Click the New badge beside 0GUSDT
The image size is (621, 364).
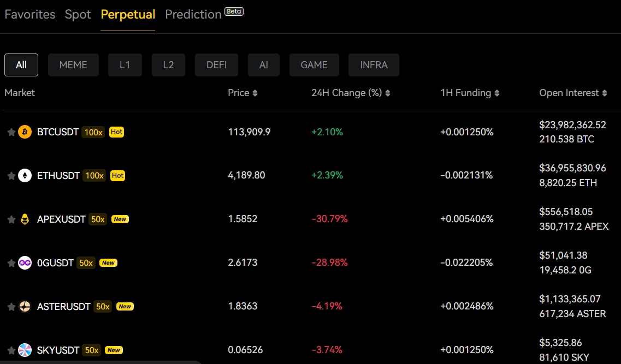click(108, 262)
